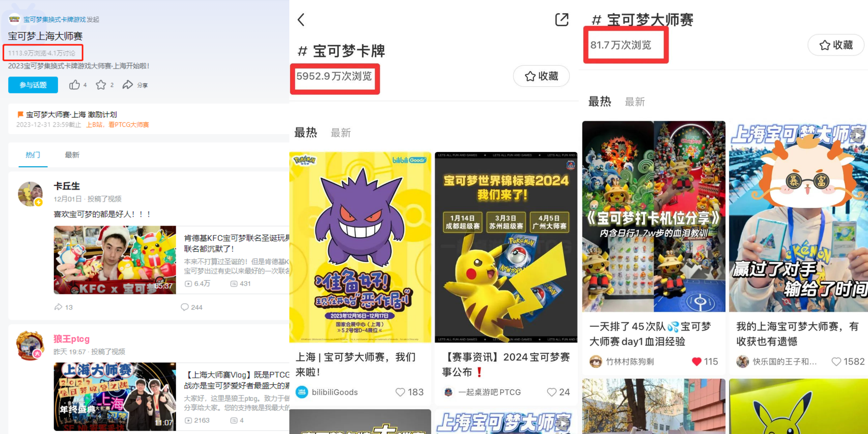Click the comment icon with 244 replies
The height and width of the screenshot is (434, 868).
(x=185, y=307)
